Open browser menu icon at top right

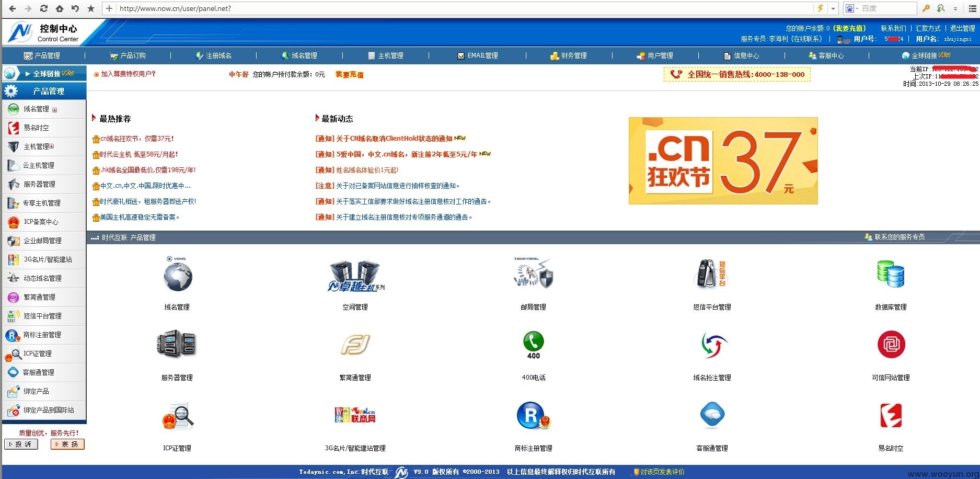[972, 8]
